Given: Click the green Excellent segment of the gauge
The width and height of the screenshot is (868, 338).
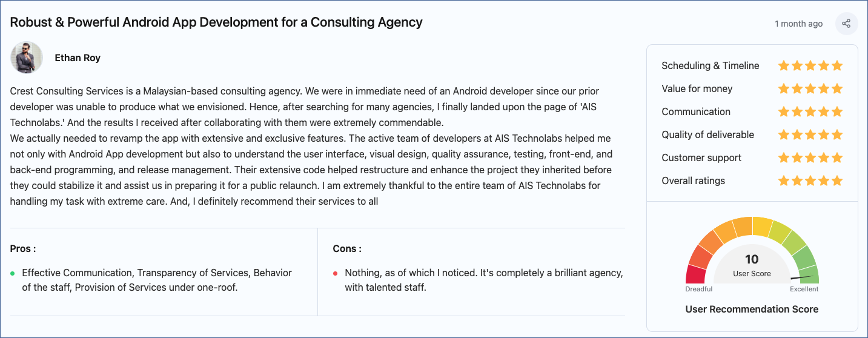Looking at the screenshot, I should pyautogui.click(x=809, y=273).
